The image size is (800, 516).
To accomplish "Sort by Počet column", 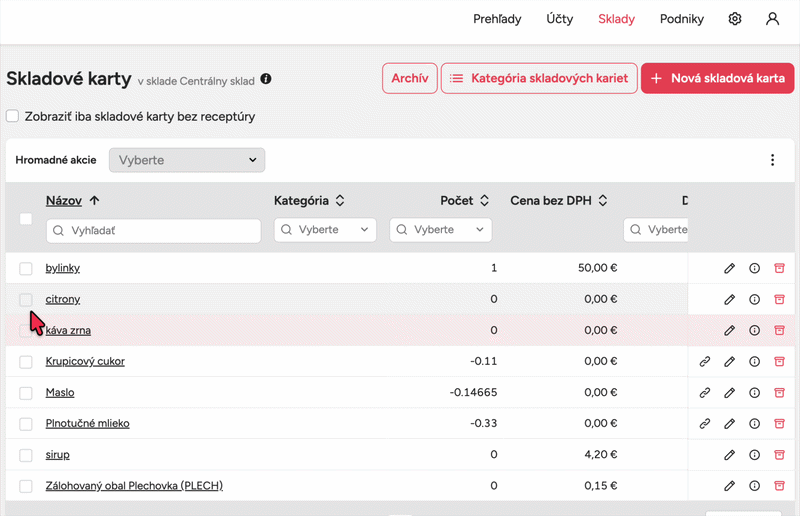I will pyautogui.click(x=465, y=201).
